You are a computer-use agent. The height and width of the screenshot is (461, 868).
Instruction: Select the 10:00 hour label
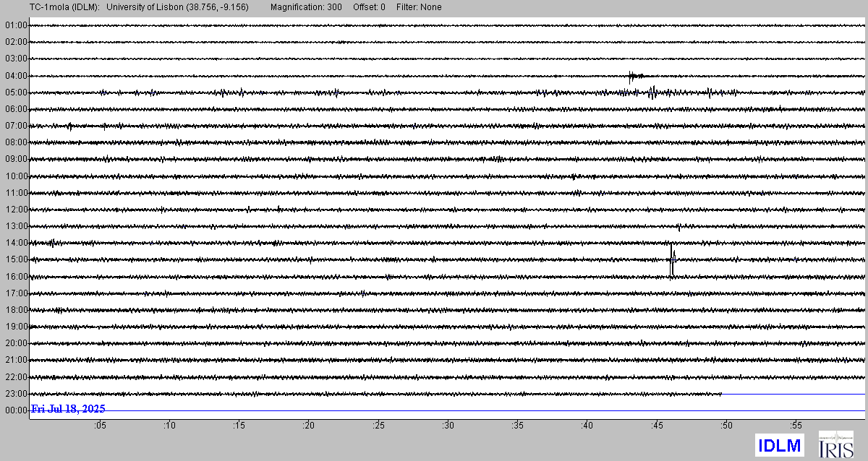[x=16, y=176]
